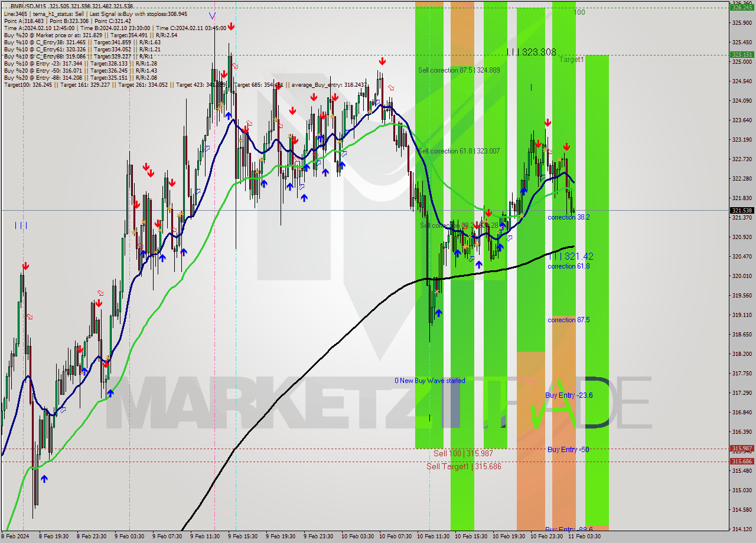Click the 'Buy %10 @ C_Entry88: 319.086' line
This screenshot has height=543, width=756.
[x=80, y=56]
